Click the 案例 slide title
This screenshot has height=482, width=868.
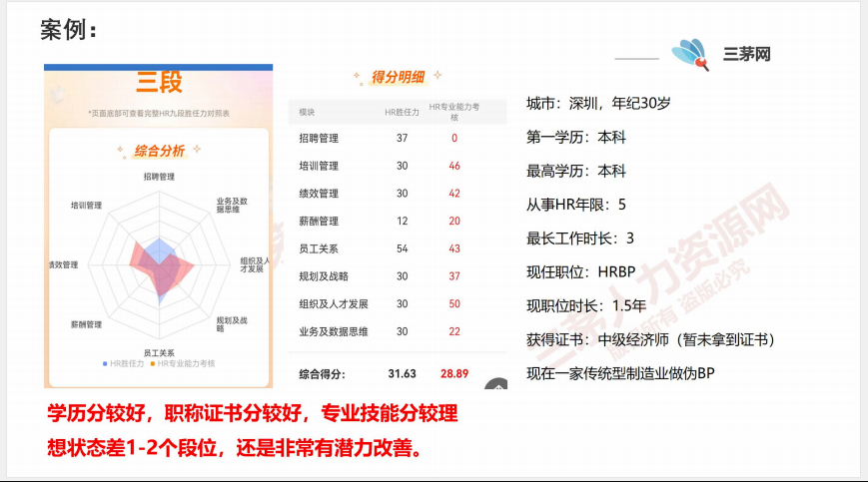69,29
